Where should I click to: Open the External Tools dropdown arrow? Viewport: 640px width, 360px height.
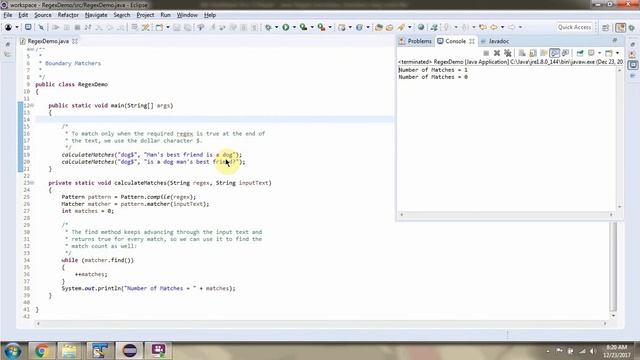click(330, 27)
